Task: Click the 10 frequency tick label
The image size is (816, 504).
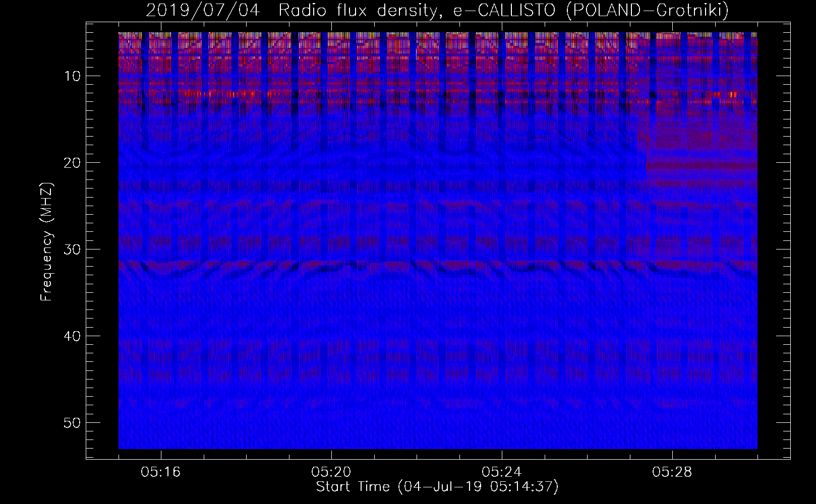Action: pyautogui.click(x=73, y=76)
